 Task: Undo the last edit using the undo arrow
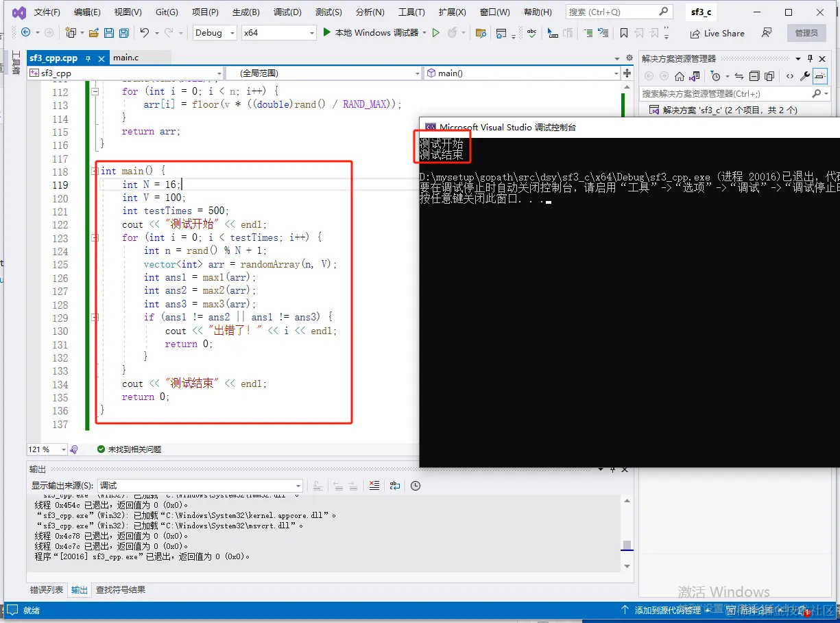coord(145,33)
